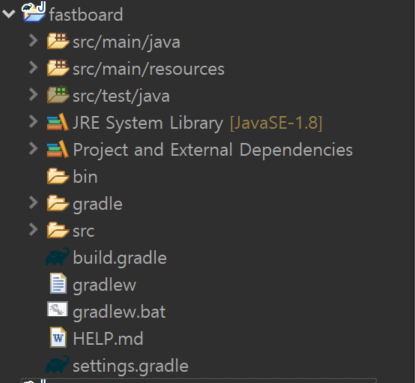Select the src folder name
The width and height of the screenshot is (415, 383).
click(83, 231)
